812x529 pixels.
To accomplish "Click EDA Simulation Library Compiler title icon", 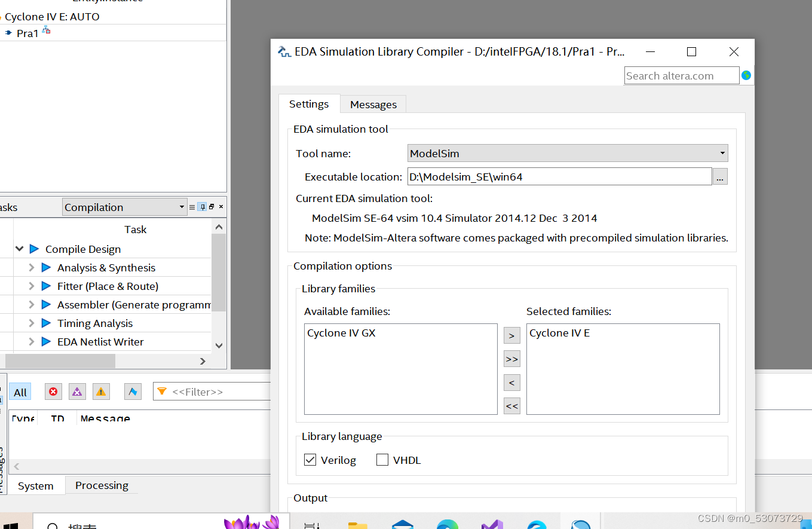I will tap(284, 52).
